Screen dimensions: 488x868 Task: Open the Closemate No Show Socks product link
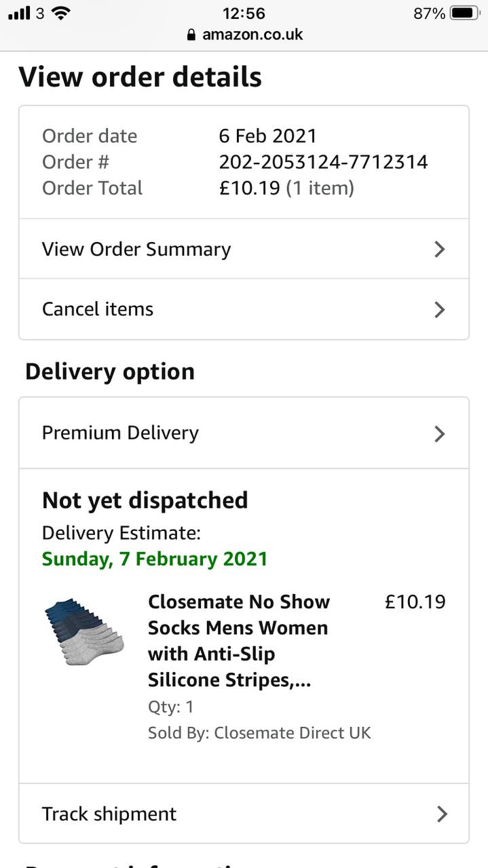point(238,641)
